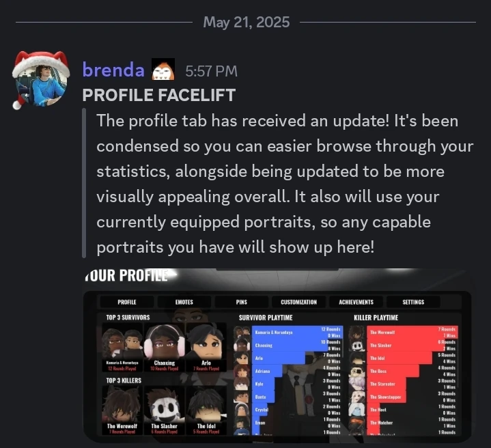Open the PINS tab

(242, 302)
